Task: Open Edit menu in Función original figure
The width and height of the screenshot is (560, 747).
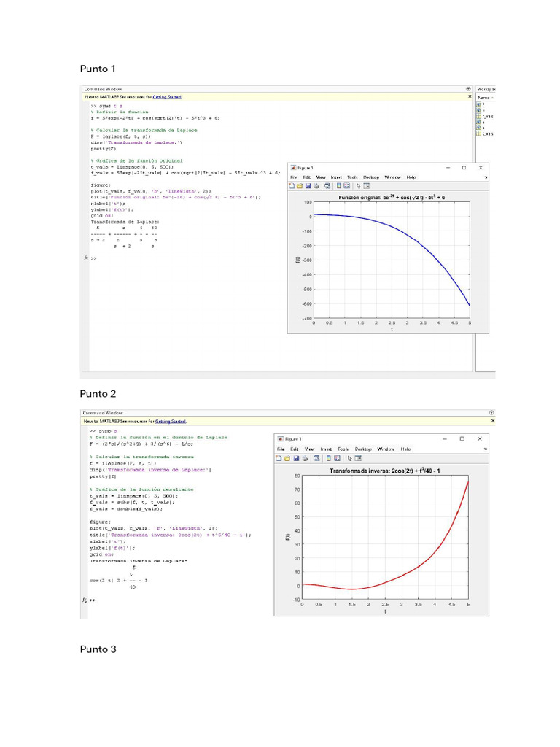Action: click(x=307, y=177)
